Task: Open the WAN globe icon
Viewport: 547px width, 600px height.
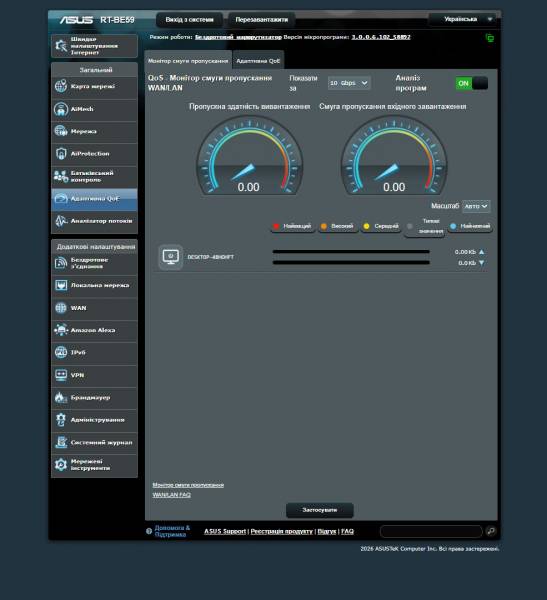Action: coord(61,308)
